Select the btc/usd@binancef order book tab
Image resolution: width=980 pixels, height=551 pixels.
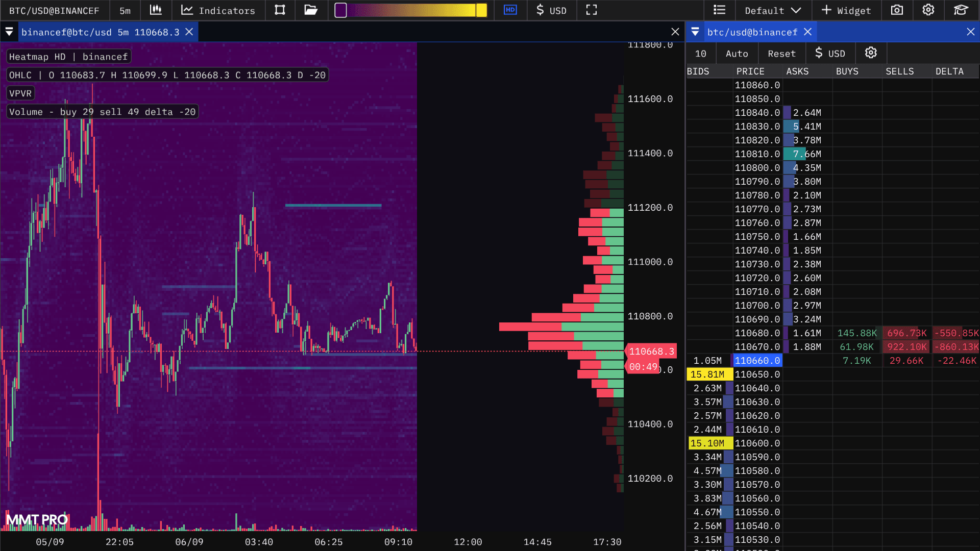pyautogui.click(x=752, y=32)
